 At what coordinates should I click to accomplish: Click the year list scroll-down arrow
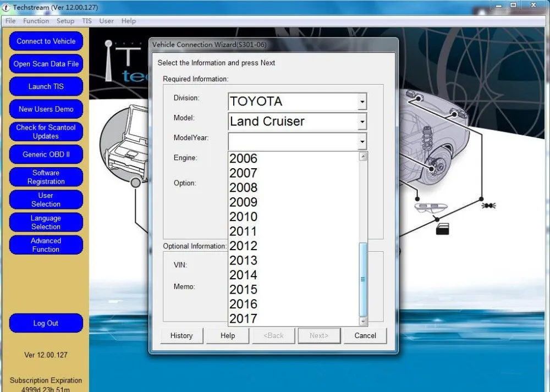(x=364, y=321)
